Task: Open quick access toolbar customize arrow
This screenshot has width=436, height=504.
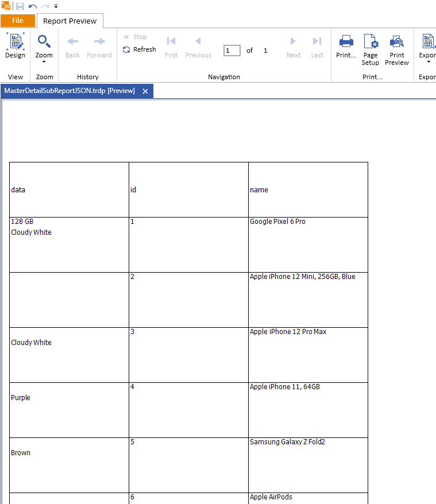Action: (x=56, y=6)
